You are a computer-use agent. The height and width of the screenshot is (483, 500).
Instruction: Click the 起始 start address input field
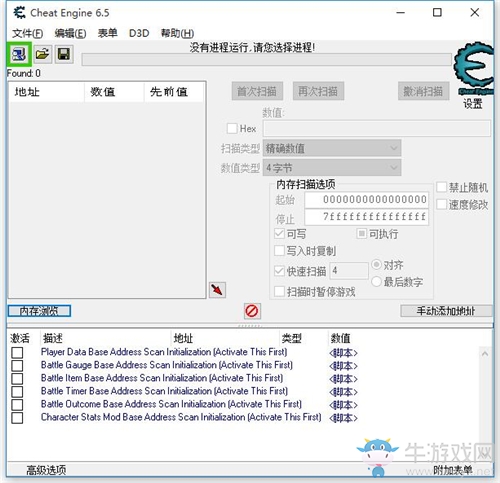366,200
